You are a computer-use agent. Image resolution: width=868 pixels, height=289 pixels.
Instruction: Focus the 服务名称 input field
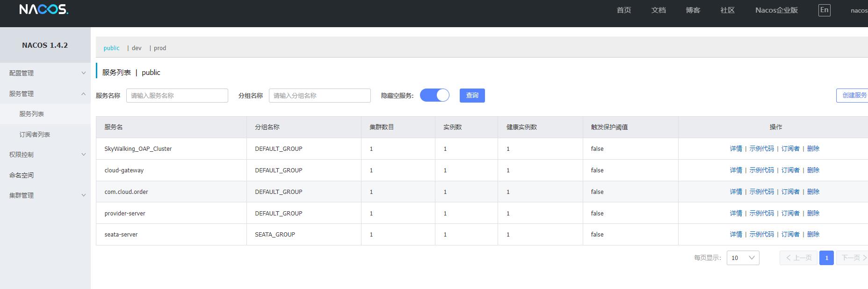(x=177, y=96)
